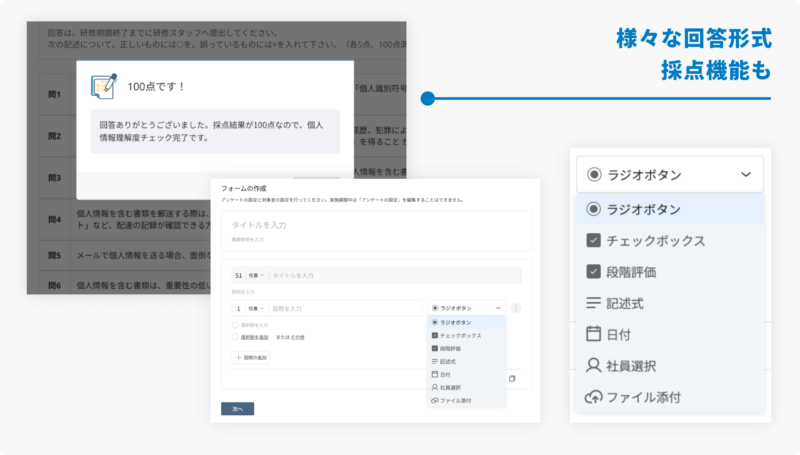This screenshot has height=455, width=800.
Task: Pick ファイル添付 in the small form dropdown list
Action: point(457,399)
